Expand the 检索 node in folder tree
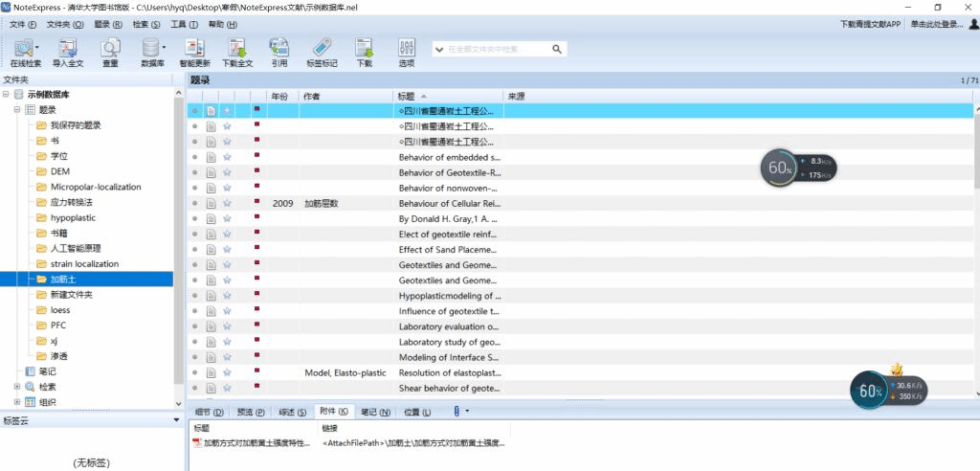Screen dimensions: 980x471 [x=16, y=387]
